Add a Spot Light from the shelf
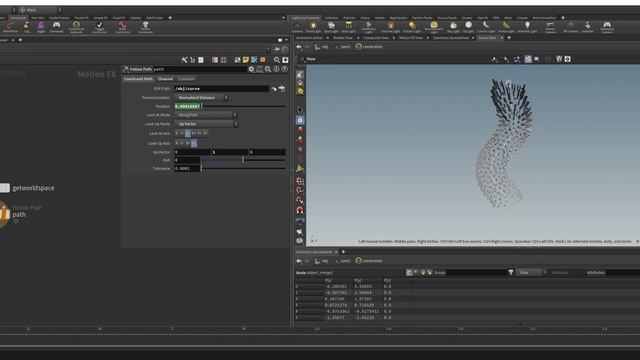The height and width of the screenshot is (360, 640). 331,27
